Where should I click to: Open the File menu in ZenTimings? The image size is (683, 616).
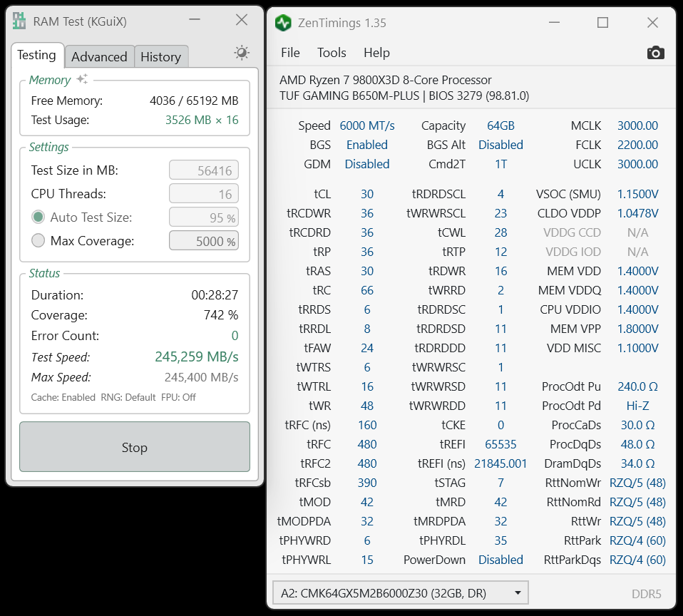coord(290,53)
